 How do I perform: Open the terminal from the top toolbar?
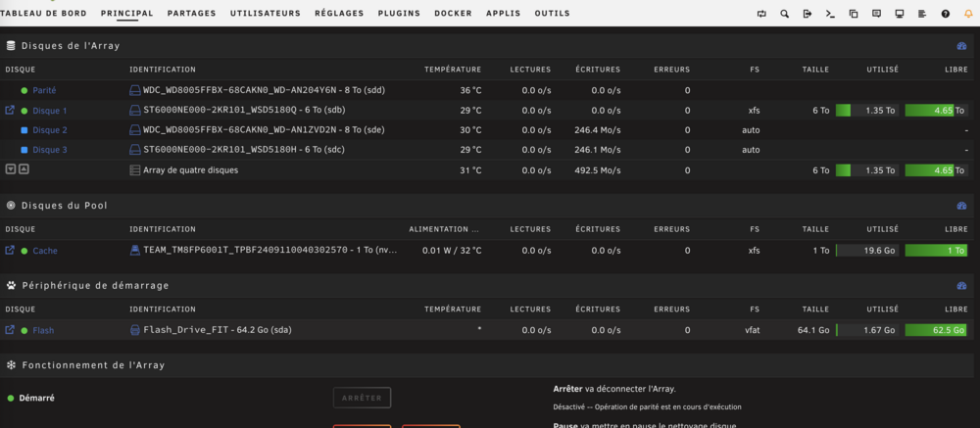[x=830, y=13]
